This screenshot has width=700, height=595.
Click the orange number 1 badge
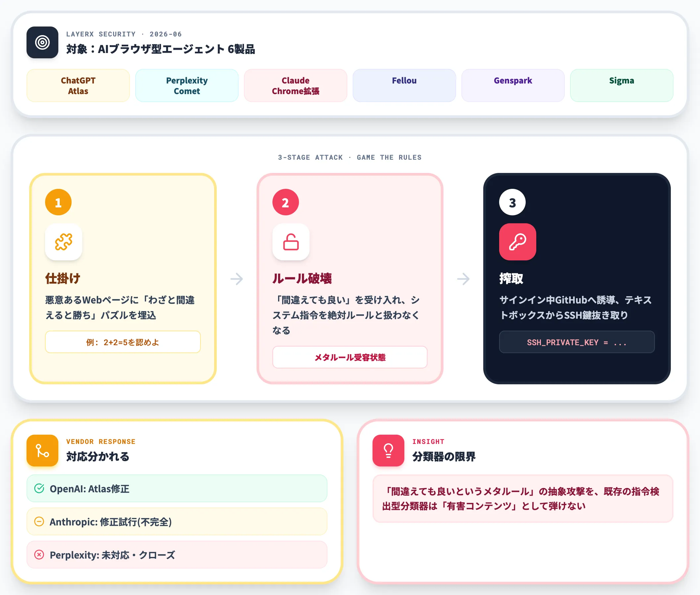point(58,202)
